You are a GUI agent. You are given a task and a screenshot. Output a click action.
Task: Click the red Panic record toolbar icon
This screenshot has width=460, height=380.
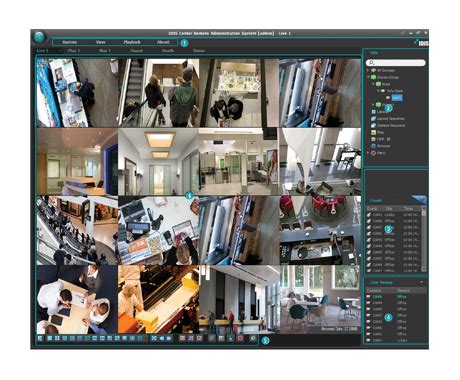(x=240, y=338)
